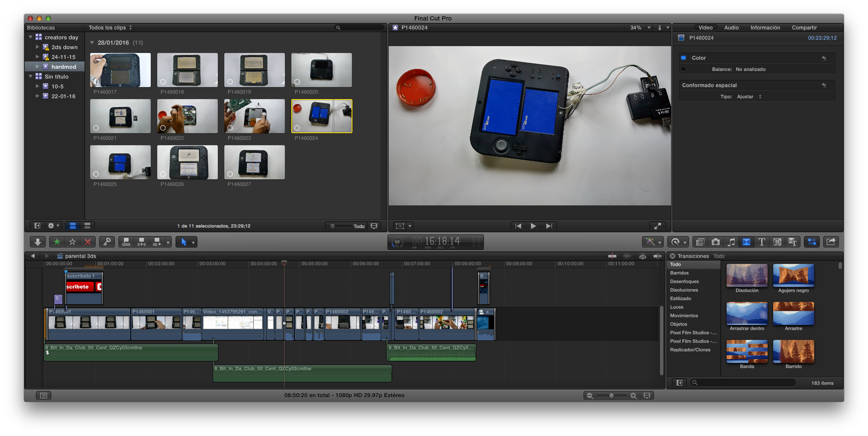Viewport: 868px width, 436px height.
Task: Reject selection with the red X button
Action: pyautogui.click(x=88, y=242)
